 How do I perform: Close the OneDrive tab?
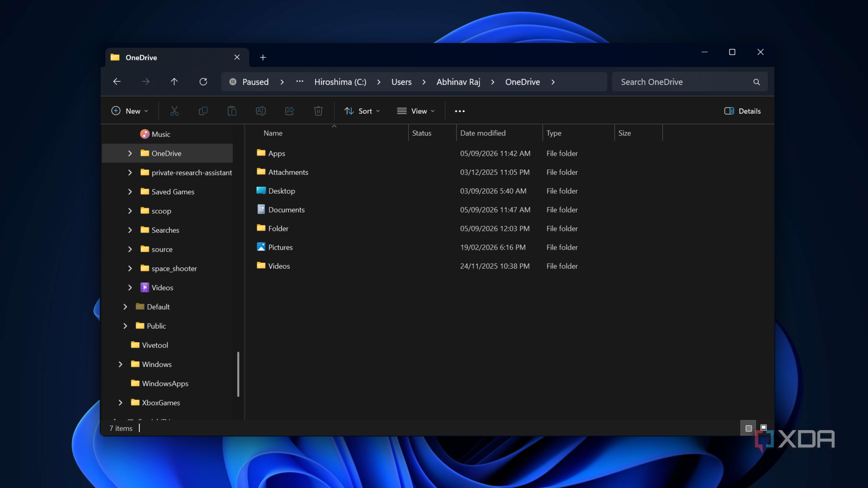click(237, 57)
